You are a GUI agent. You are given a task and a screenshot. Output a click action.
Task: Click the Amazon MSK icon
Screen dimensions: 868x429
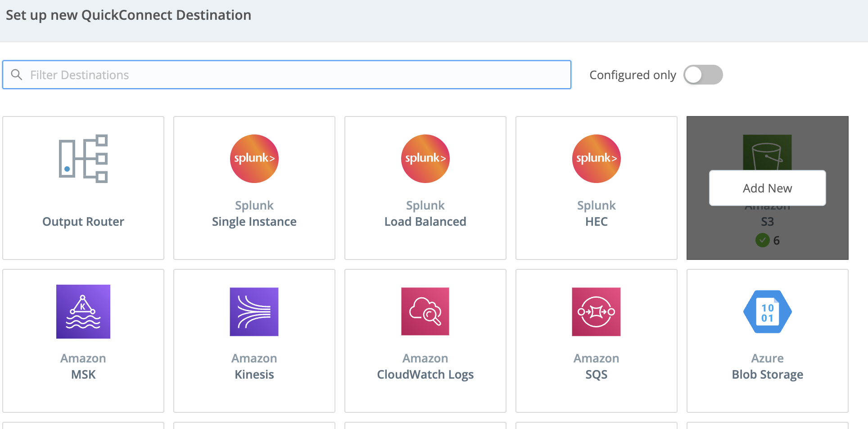click(x=83, y=312)
